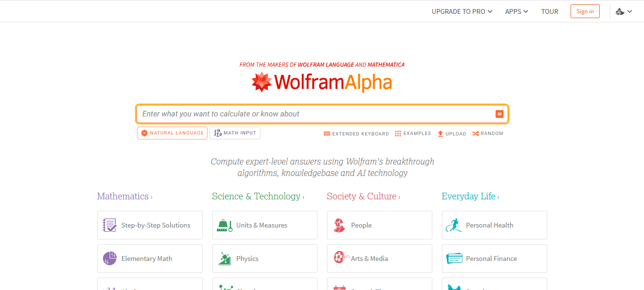Click the Examples grid icon
This screenshot has width=644, height=290.
(x=398, y=134)
